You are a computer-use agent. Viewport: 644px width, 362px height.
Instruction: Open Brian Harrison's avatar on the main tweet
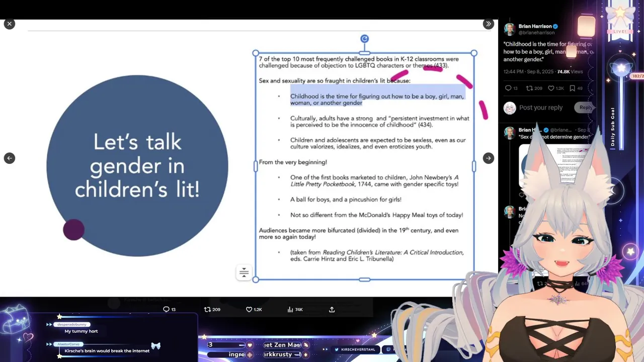(510, 29)
